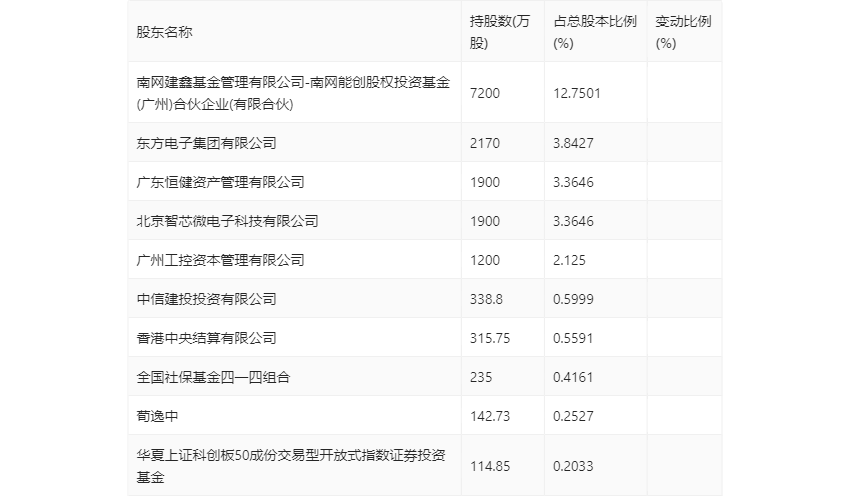Select the 荀逸中 shareholder name
Viewport: 850px width, 496px height.
tap(157, 416)
